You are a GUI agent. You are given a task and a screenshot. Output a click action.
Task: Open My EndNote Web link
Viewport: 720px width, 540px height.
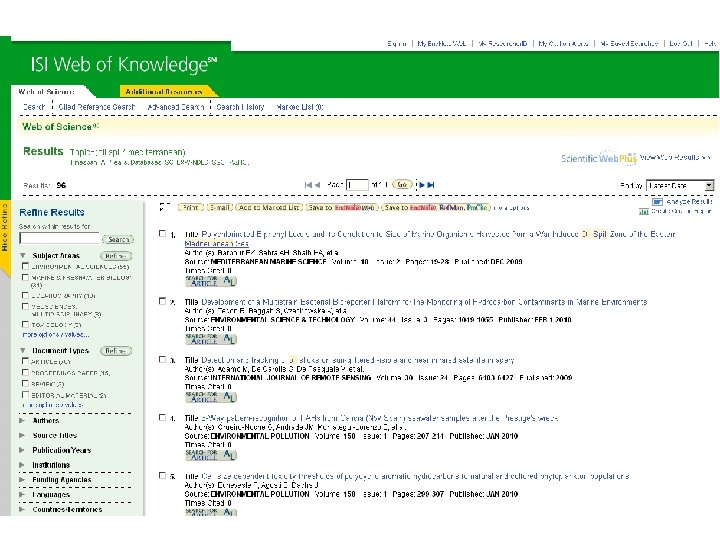click(x=442, y=44)
